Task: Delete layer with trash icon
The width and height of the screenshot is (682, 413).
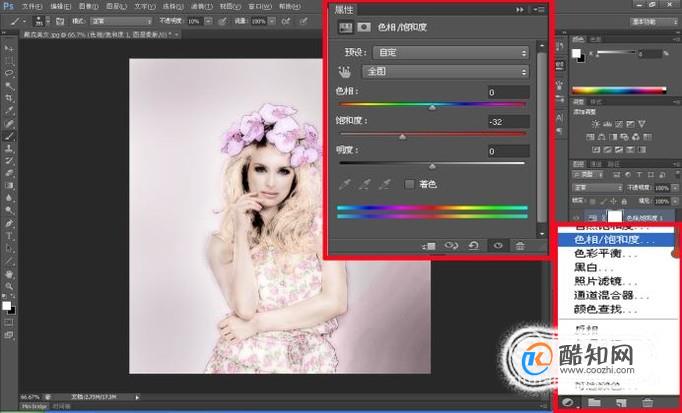Action: pyautogui.click(x=648, y=403)
